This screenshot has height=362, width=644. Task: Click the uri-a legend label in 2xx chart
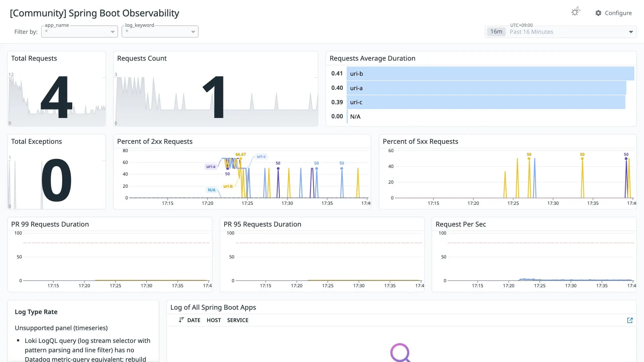pyautogui.click(x=211, y=167)
